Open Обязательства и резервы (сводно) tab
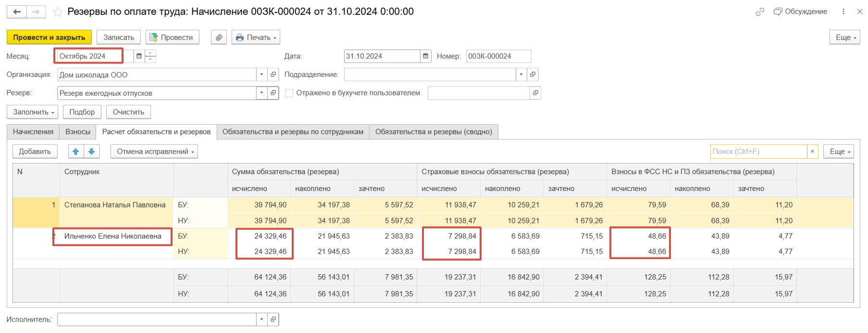 coord(433,132)
